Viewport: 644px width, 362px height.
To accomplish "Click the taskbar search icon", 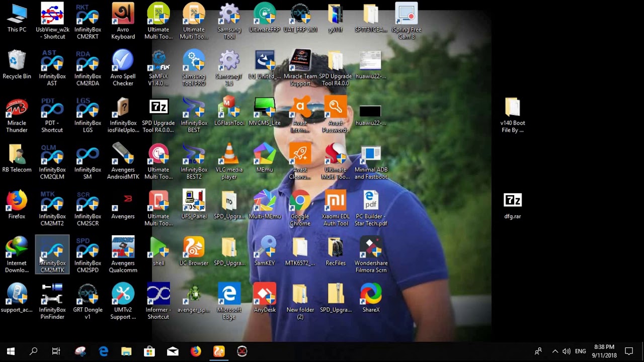I will click(33, 351).
